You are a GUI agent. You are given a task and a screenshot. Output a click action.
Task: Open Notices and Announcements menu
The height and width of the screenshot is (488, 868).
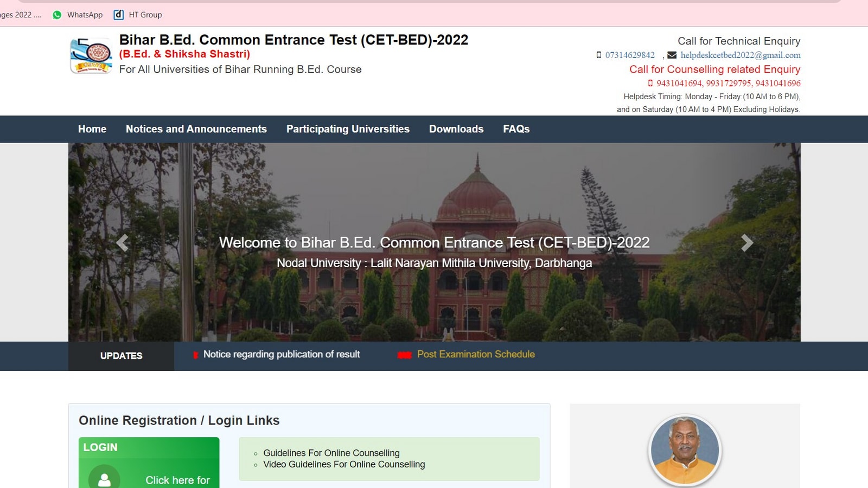coord(196,129)
